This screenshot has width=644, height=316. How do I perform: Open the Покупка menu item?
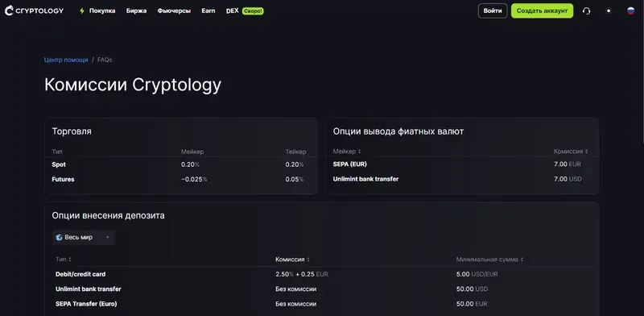tap(102, 11)
